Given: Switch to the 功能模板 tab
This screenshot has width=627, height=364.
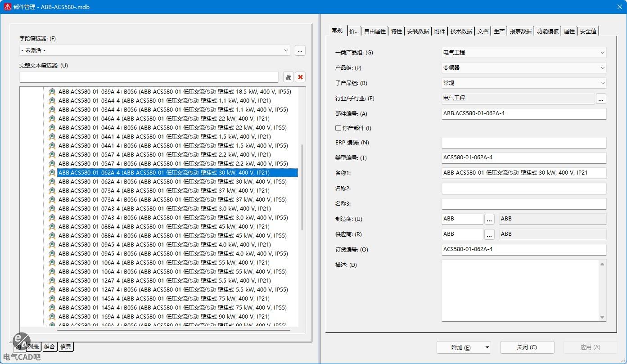Looking at the screenshot, I should (548, 31).
